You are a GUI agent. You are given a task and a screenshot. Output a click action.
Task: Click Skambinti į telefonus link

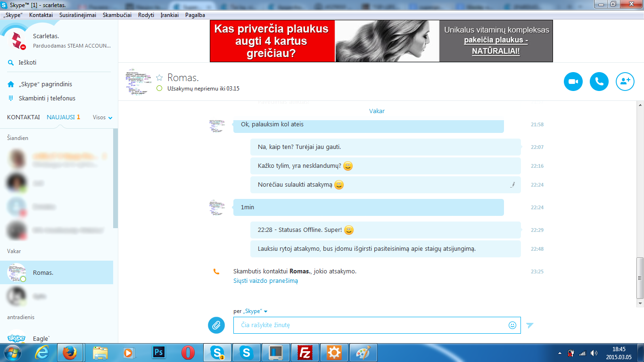point(47,98)
